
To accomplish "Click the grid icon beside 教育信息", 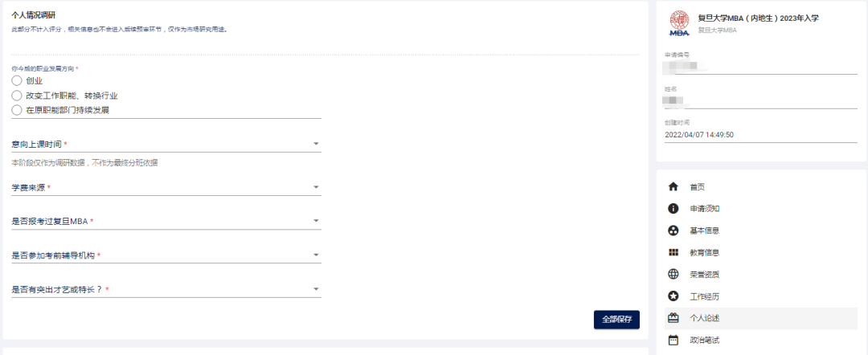I will (x=674, y=252).
